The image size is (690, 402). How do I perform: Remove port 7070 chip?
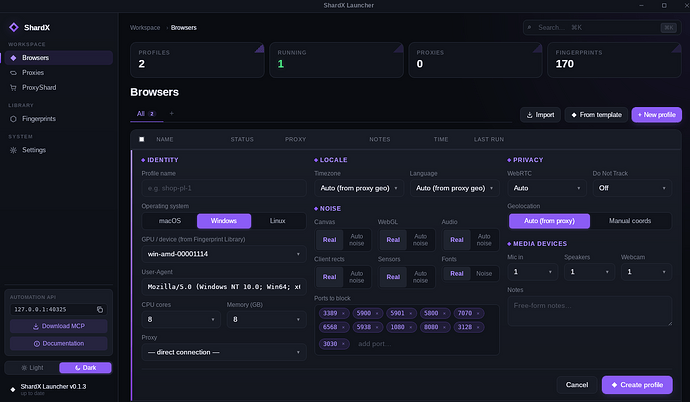pos(478,313)
